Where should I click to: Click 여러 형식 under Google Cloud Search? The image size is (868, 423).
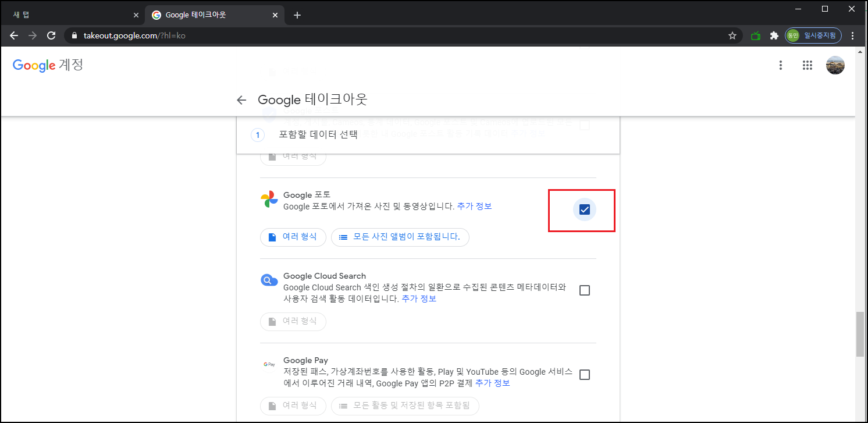[x=293, y=321]
